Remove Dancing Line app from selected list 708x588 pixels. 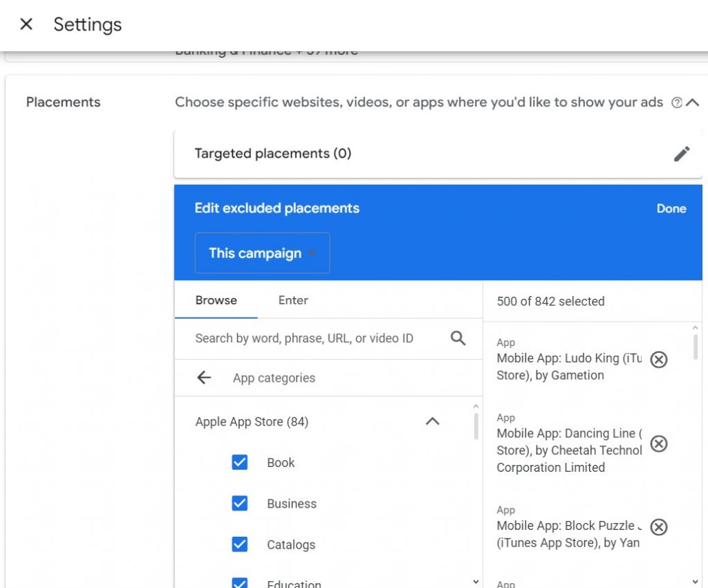[x=659, y=443]
